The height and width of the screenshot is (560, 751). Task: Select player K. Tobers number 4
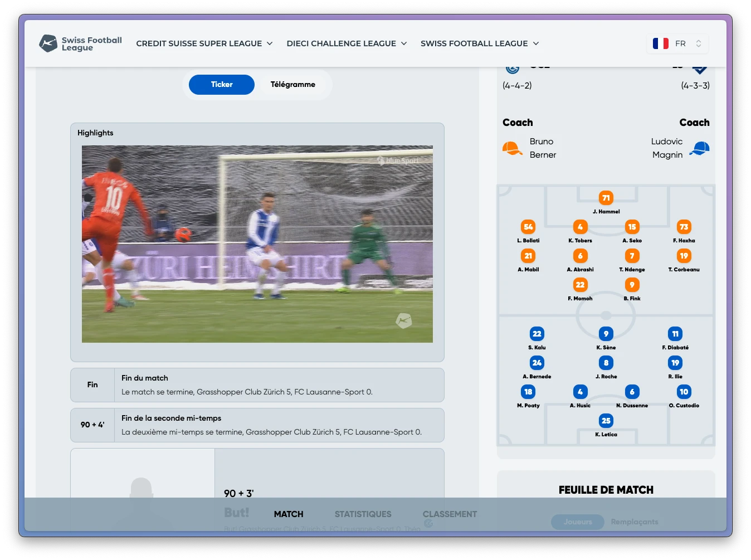pyautogui.click(x=580, y=231)
